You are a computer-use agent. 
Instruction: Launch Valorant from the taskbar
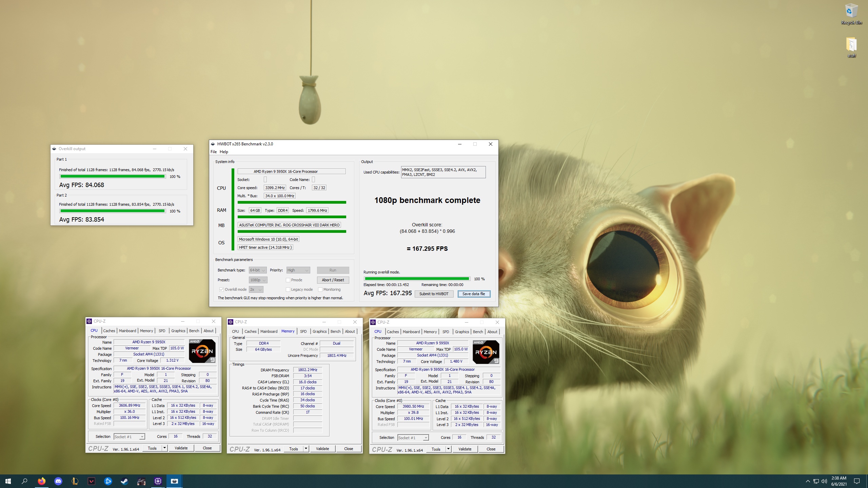(92, 481)
